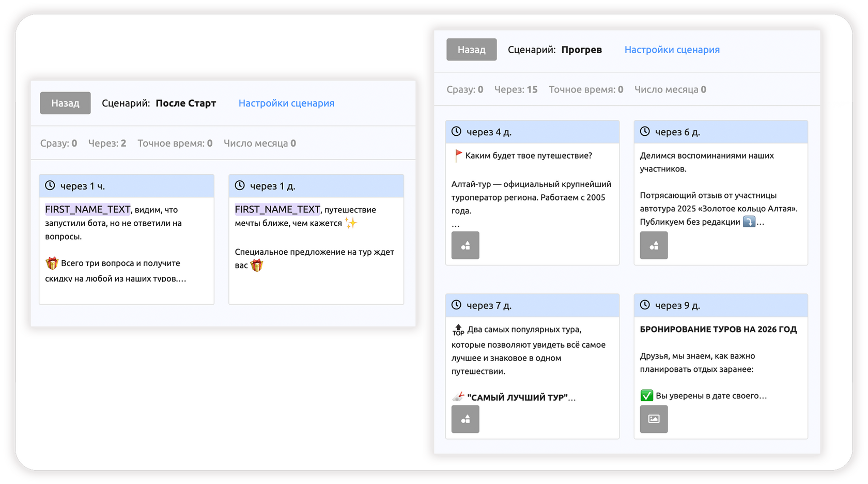
Task: Open attachments icon on 'через 4 д.' card
Action: point(465,245)
